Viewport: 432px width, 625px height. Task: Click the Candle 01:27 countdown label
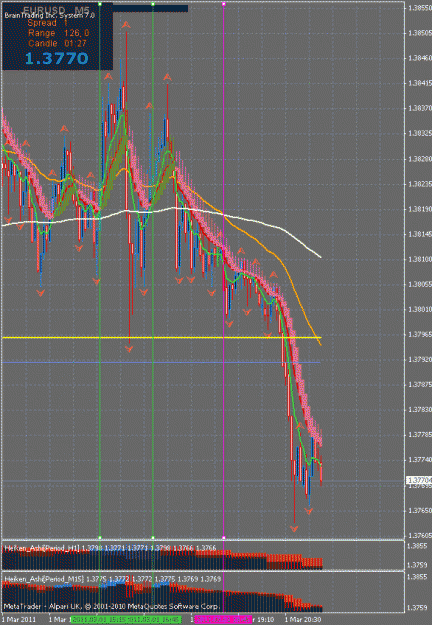[x=57, y=43]
